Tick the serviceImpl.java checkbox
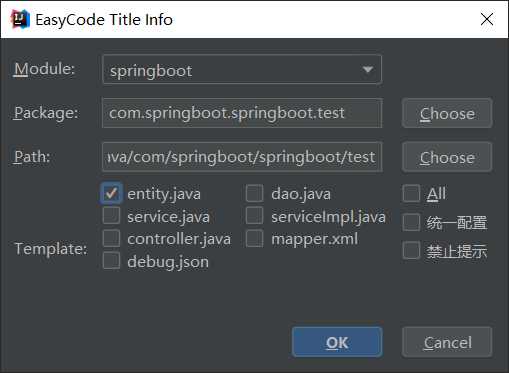Image resolution: width=509 pixels, height=373 pixels. click(255, 215)
